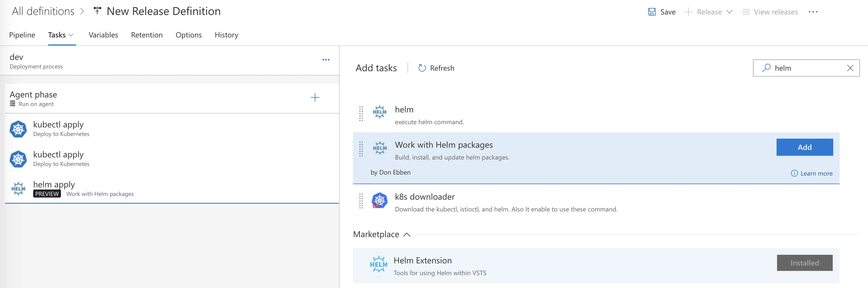The image size is (868, 288).
Task: Open the dev environment ellipsis menu
Action: pyautogui.click(x=325, y=60)
